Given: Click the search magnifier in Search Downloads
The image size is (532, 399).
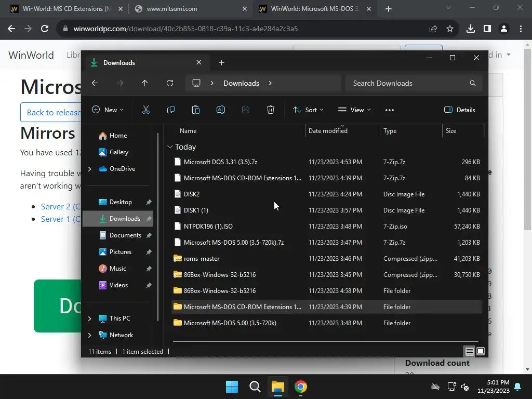Looking at the screenshot, I should coord(473,83).
